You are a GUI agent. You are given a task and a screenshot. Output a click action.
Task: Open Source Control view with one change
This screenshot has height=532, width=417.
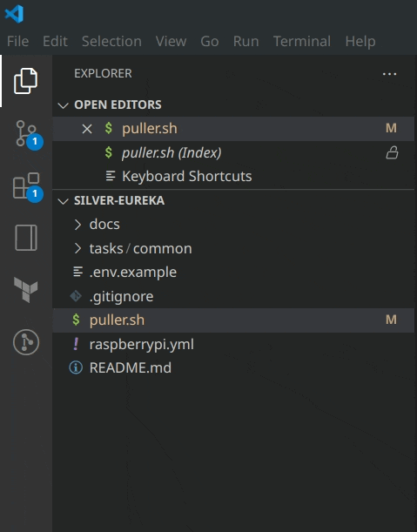click(26, 133)
